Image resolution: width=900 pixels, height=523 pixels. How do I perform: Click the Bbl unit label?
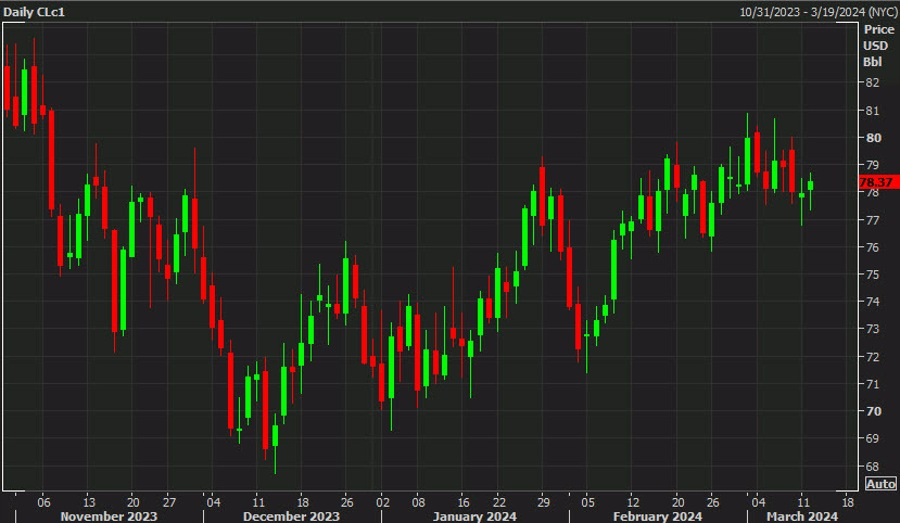click(872, 61)
